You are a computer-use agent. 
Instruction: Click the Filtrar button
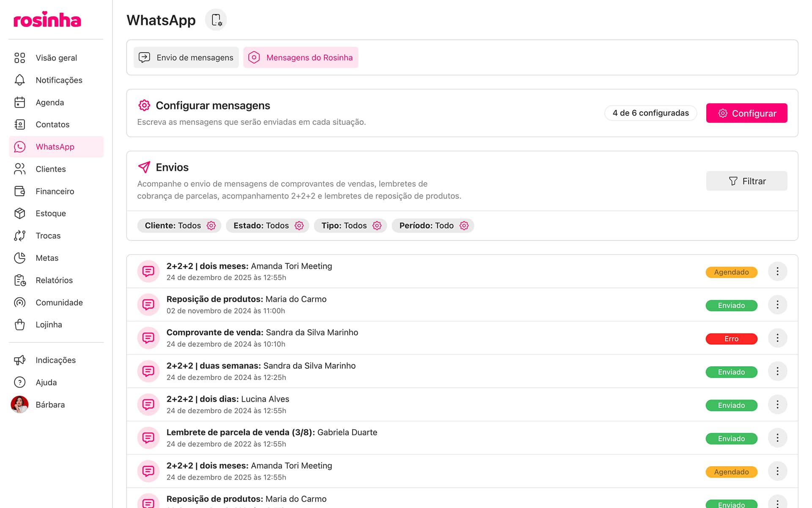point(746,181)
